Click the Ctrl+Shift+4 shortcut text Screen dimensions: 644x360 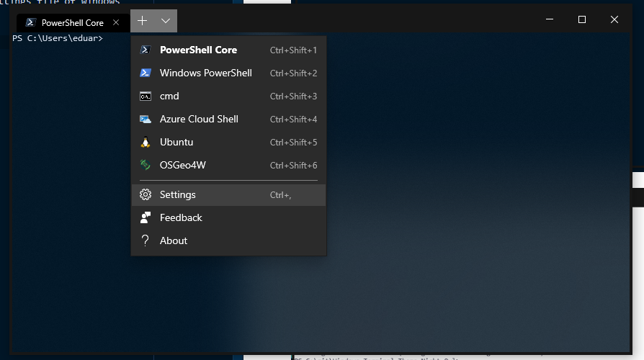click(x=293, y=120)
